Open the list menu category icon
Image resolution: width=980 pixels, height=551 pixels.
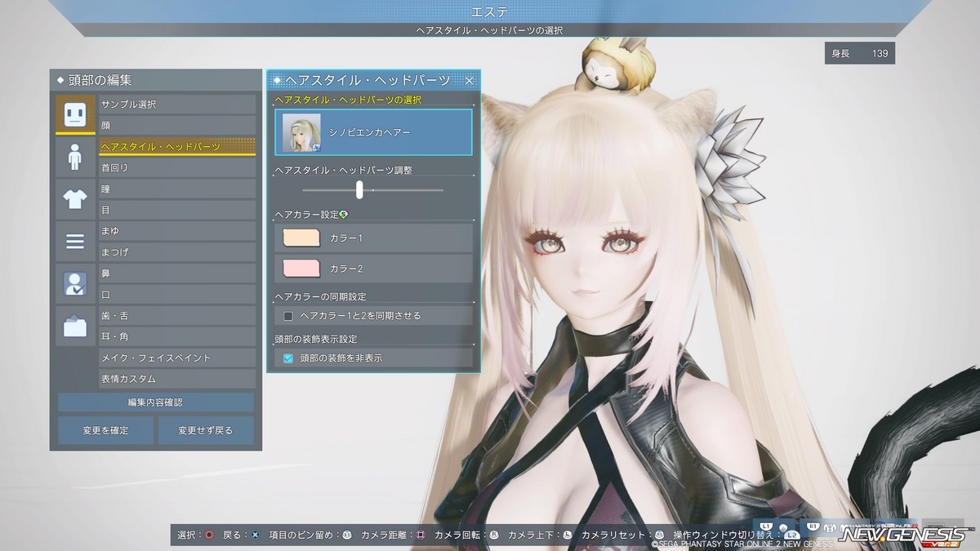click(x=75, y=242)
